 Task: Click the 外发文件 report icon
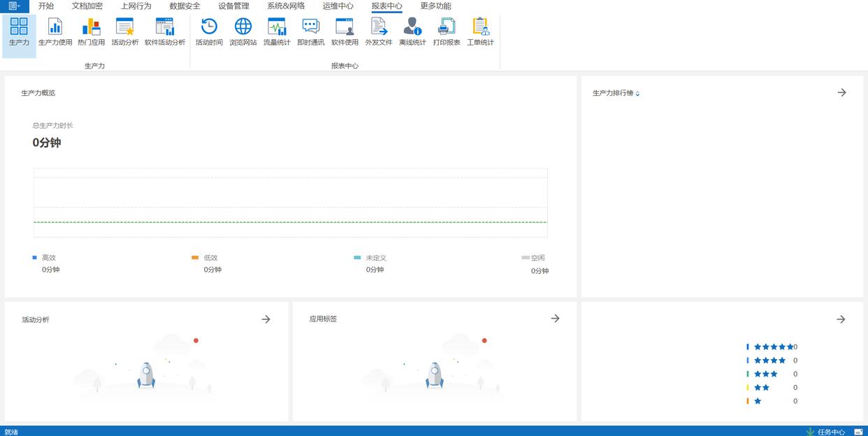379,32
